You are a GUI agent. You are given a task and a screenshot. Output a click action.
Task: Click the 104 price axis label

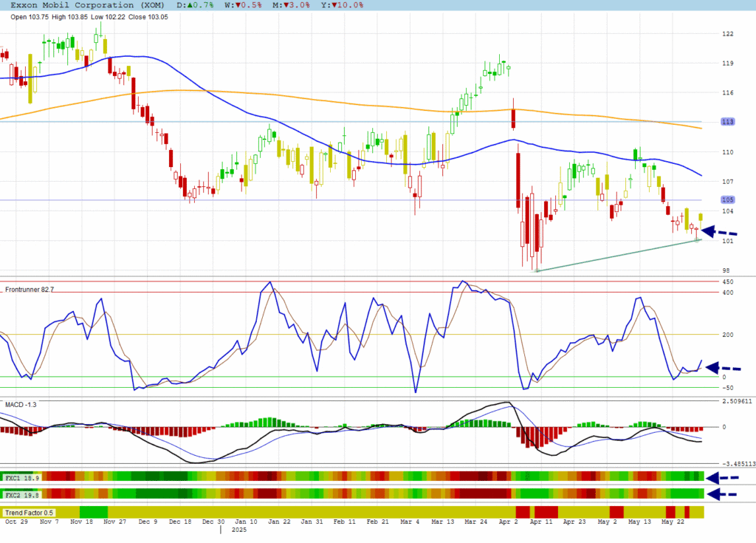click(727, 211)
